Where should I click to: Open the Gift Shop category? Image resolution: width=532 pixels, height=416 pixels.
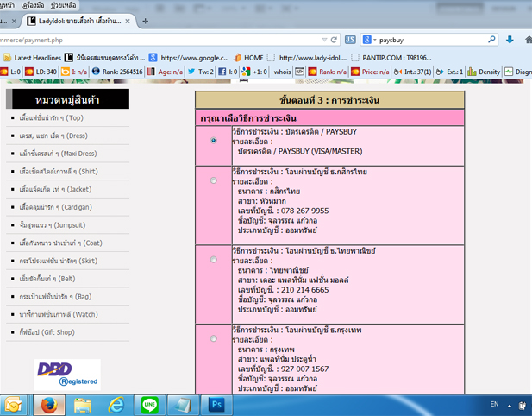click(x=47, y=332)
